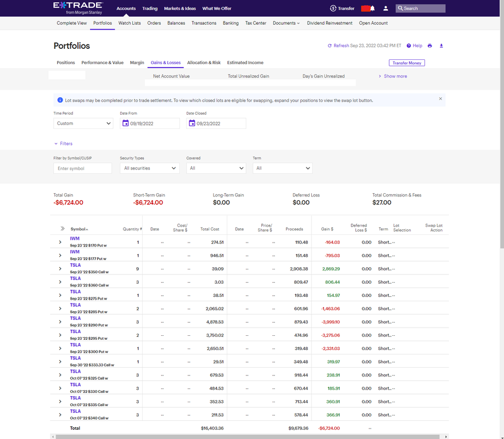This screenshot has width=504, height=439.
Task: Switch to Performance & Value tab
Action: coord(102,63)
